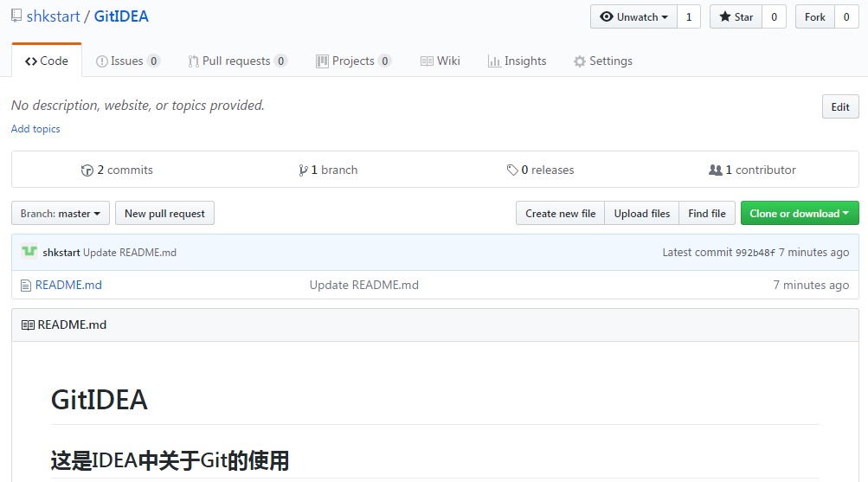Click the README.md file icon in file list
868x482 pixels.
click(26, 285)
